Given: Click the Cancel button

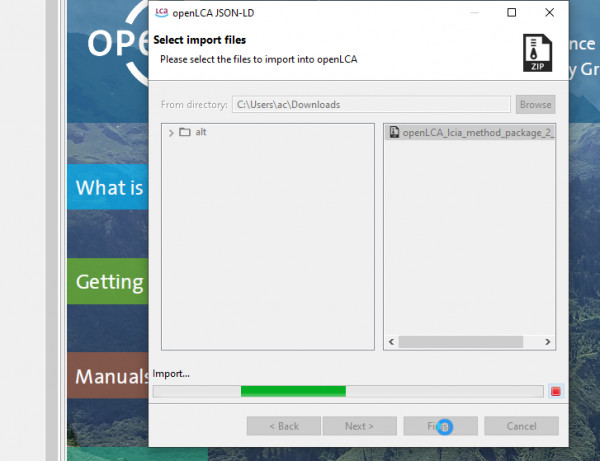Looking at the screenshot, I should [x=521, y=426].
